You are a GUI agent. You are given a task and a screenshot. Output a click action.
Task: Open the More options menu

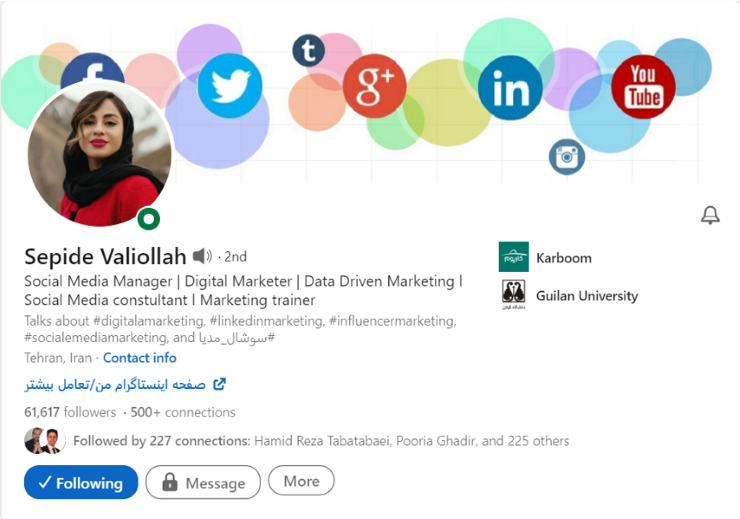pos(301,481)
